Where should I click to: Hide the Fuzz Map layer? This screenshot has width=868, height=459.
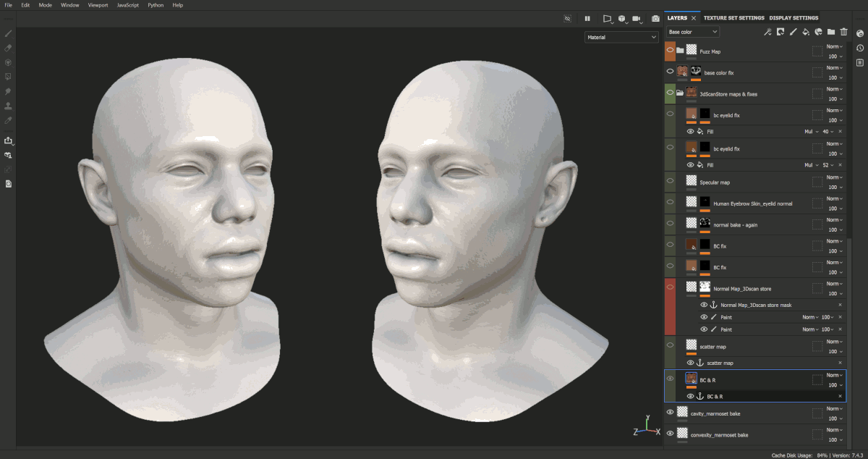(671, 51)
